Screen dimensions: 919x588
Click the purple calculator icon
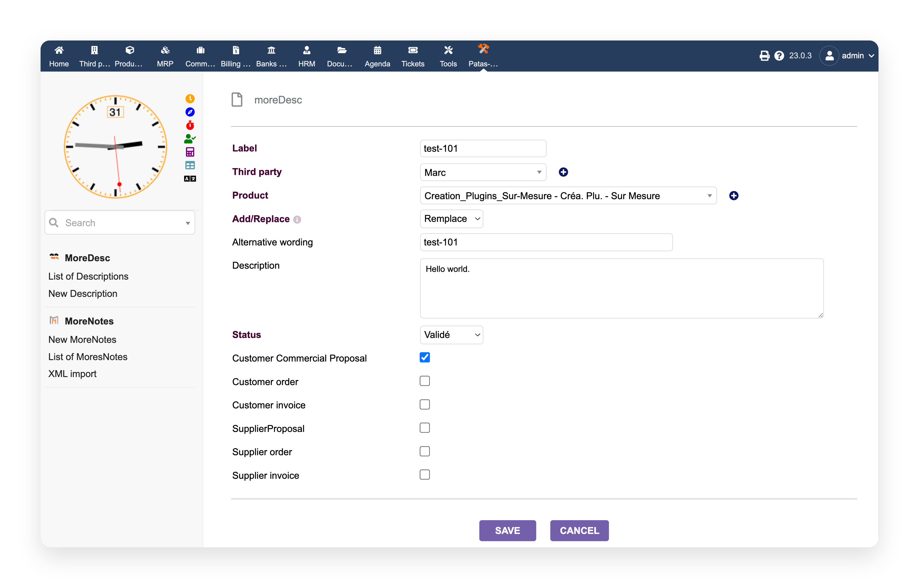coord(190,152)
